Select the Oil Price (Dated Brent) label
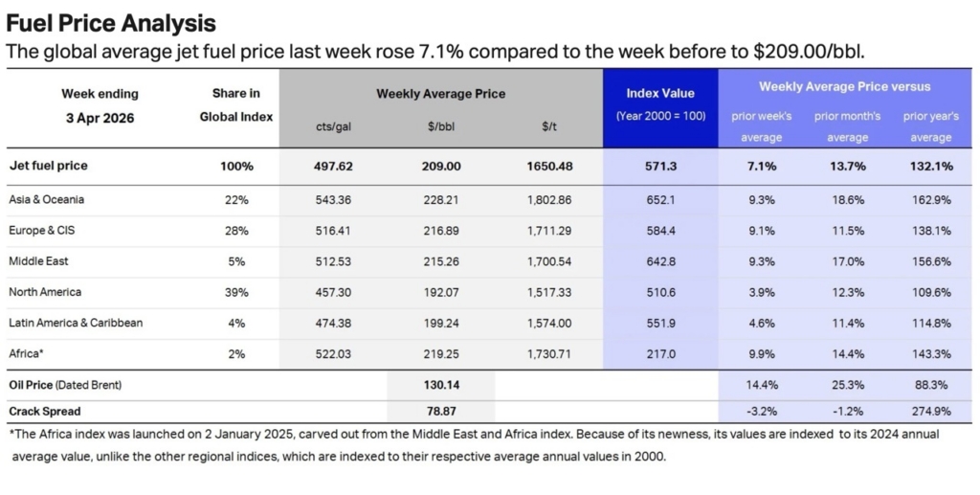Screen dimensions: 980x495 pyautogui.click(x=67, y=385)
